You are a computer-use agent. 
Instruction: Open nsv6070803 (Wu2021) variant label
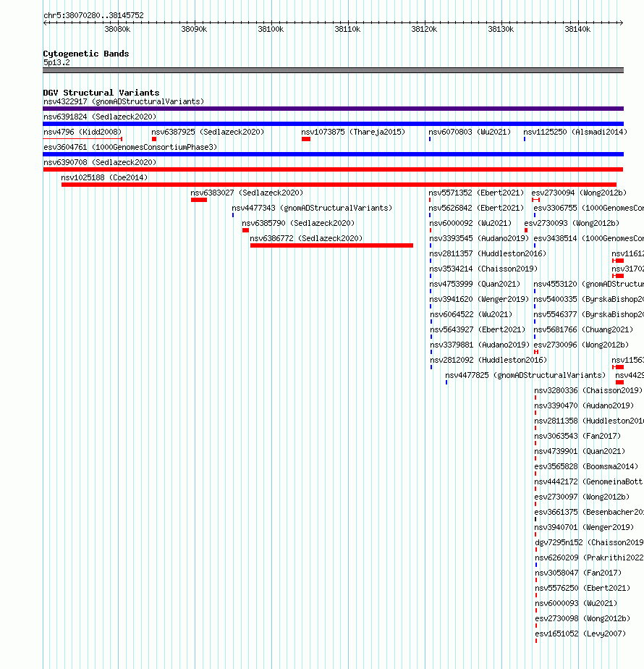click(470, 132)
